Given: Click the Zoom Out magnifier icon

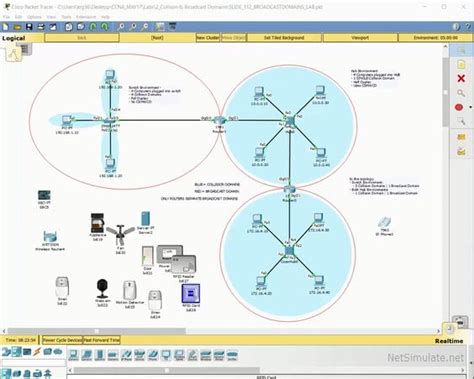Looking at the screenshot, I should pos(145,27).
